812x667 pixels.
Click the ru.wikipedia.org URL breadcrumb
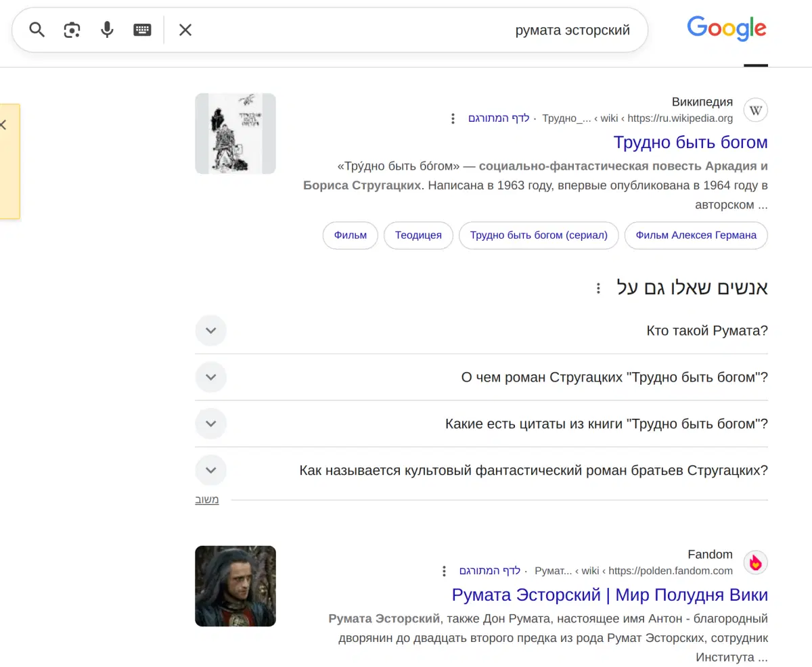click(x=637, y=119)
